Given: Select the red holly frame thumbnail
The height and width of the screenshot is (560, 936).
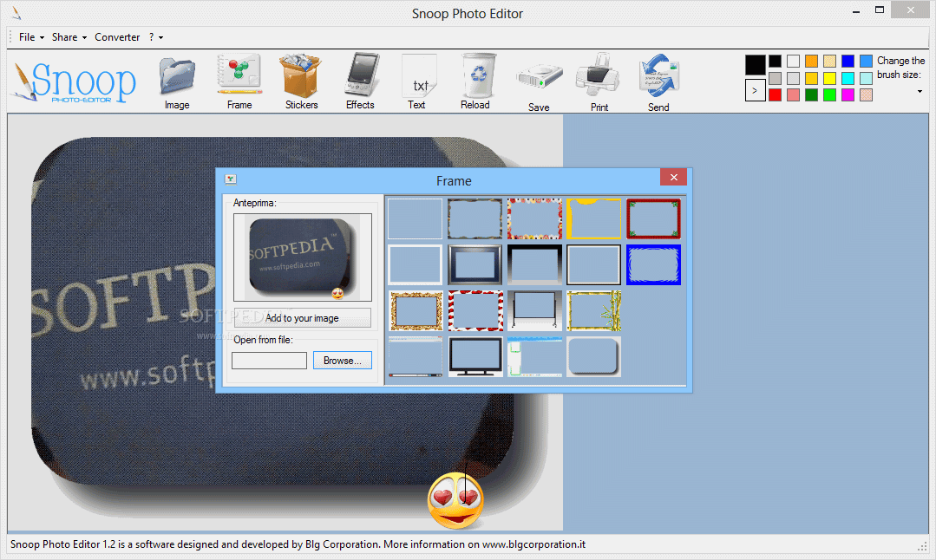Looking at the screenshot, I should pos(654,218).
